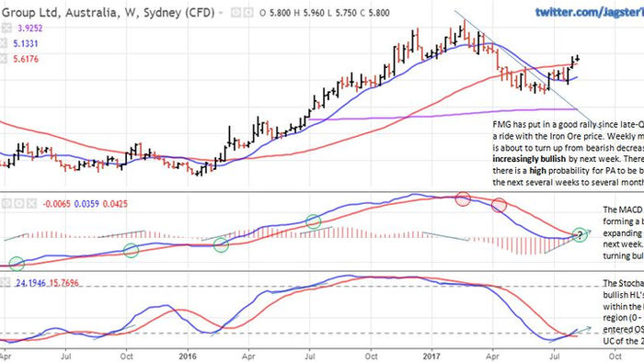Image resolution: width=644 pixels, height=362 pixels.
Task: Click the blue MA value 5.1331
Action: tap(26, 44)
